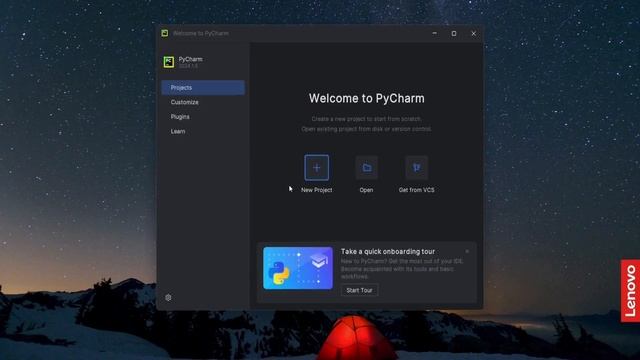This screenshot has width=640, height=360.
Task: Click the "Open" label text
Action: point(366,190)
